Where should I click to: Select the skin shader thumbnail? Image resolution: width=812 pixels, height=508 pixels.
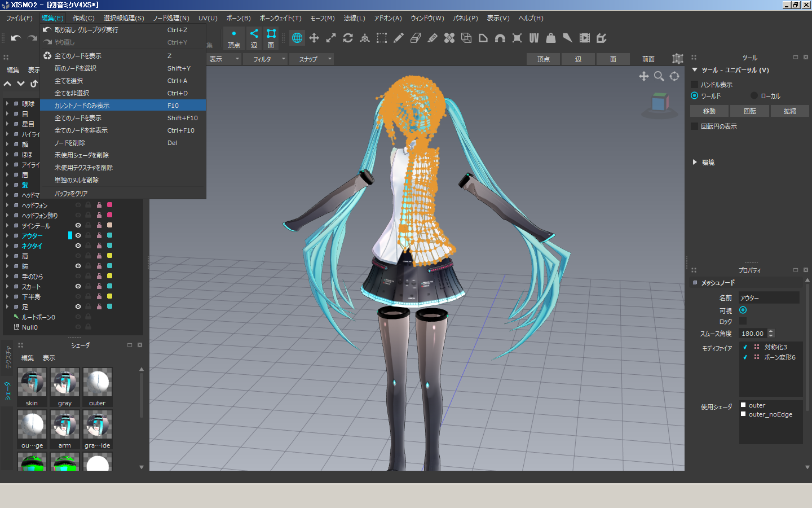tap(32, 387)
